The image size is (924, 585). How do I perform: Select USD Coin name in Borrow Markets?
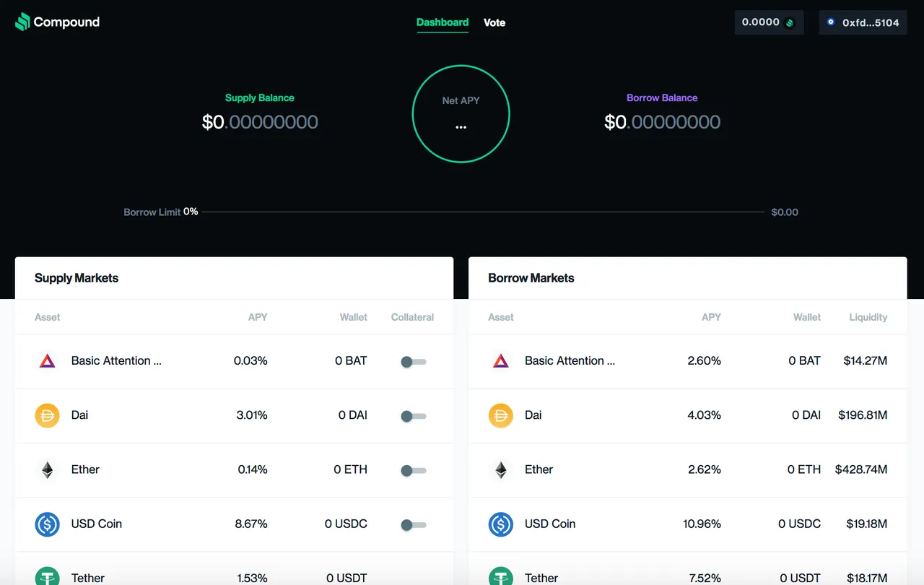click(x=549, y=523)
